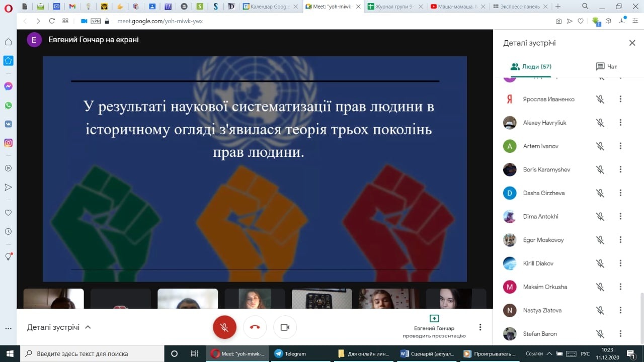Toggle the camera button in Meet
Viewport: 644px width, 362px height.
point(285,327)
